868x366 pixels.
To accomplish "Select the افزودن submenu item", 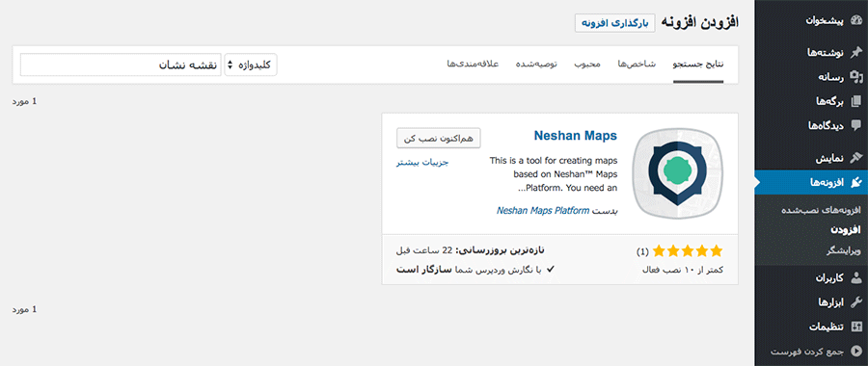I will coord(846,229).
